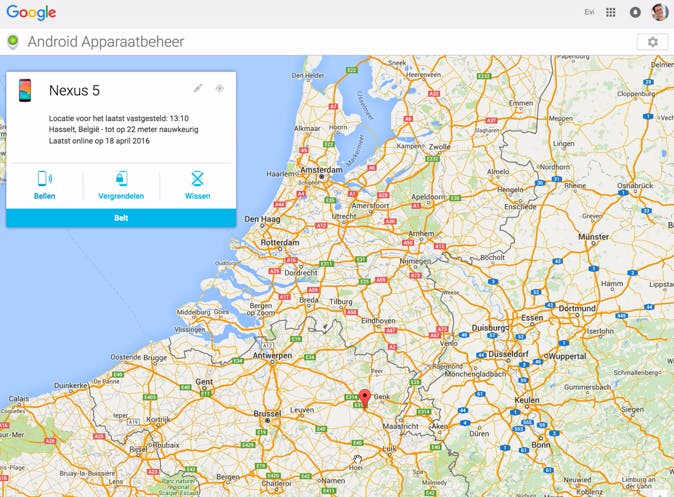Open the account profile picture
This screenshot has height=497, width=674.
pyautogui.click(x=659, y=12)
